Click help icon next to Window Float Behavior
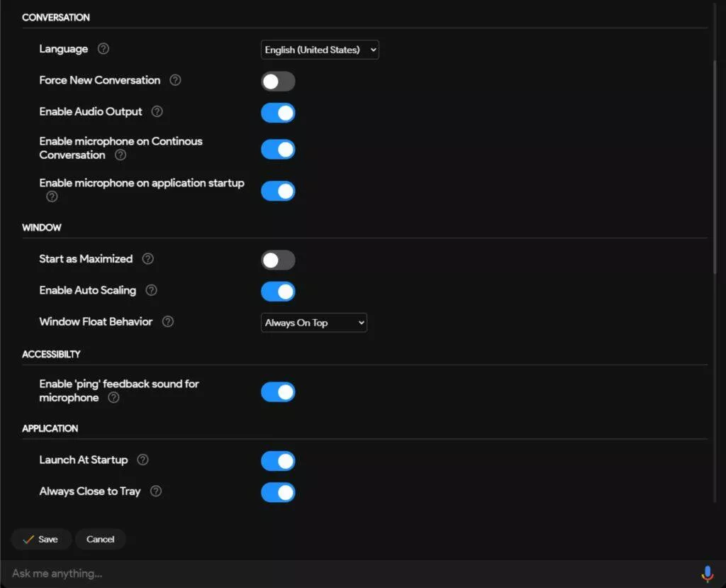The width and height of the screenshot is (726, 588). (167, 321)
